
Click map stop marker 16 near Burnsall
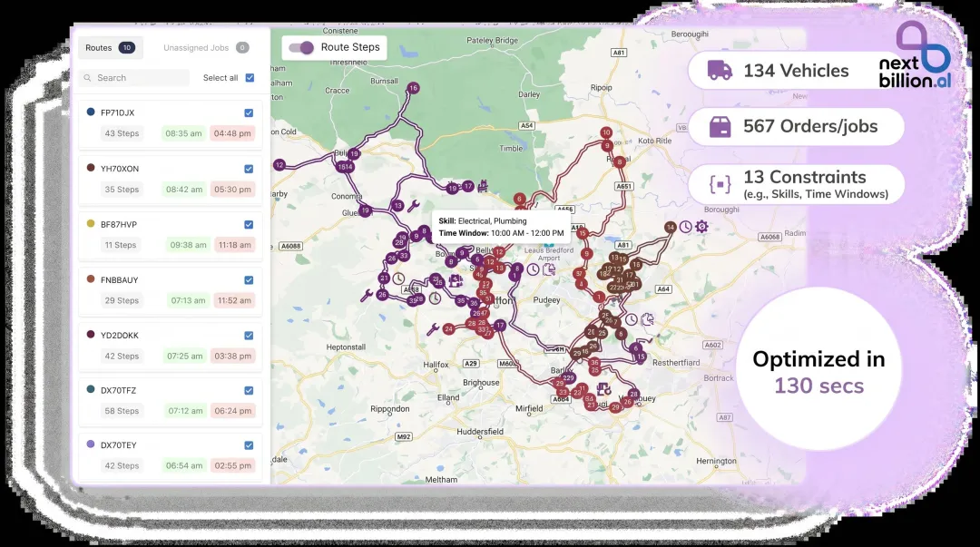(413, 88)
